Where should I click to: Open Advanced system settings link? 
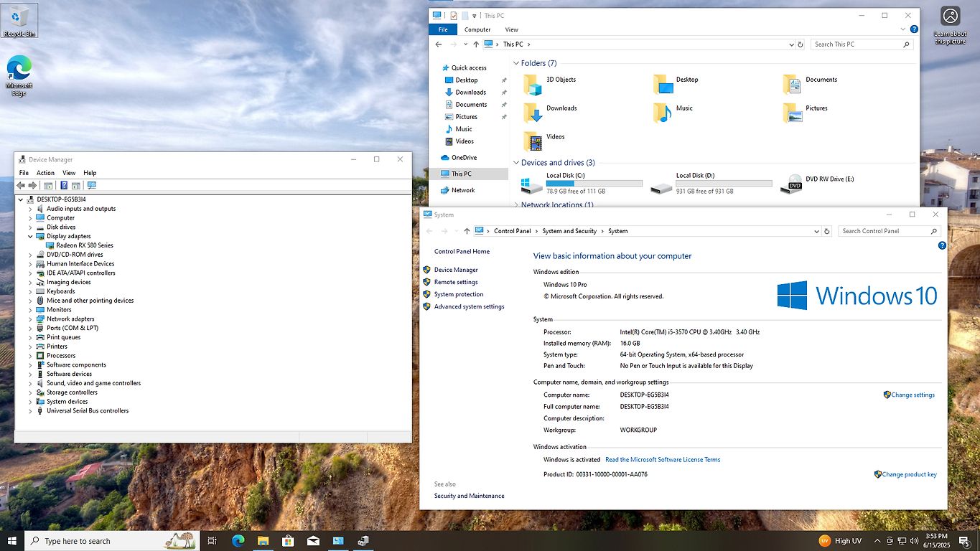point(469,306)
